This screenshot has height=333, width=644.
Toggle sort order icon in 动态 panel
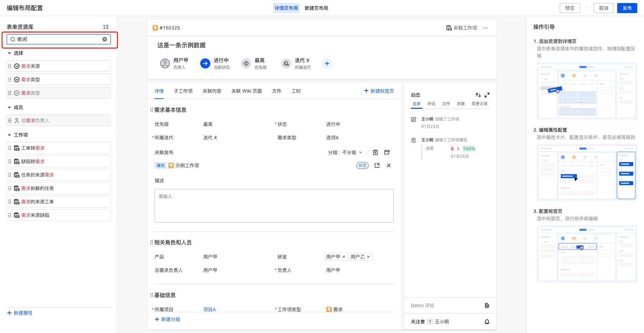coord(478,95)
